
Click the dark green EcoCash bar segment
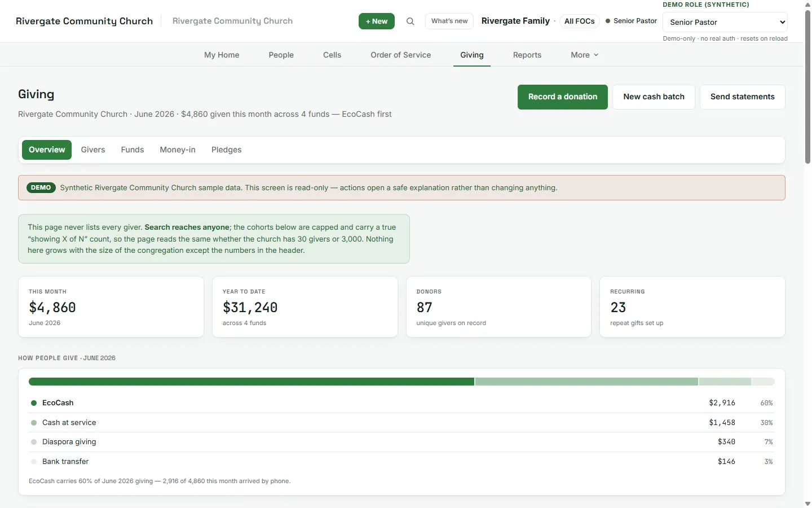[251, 382]
